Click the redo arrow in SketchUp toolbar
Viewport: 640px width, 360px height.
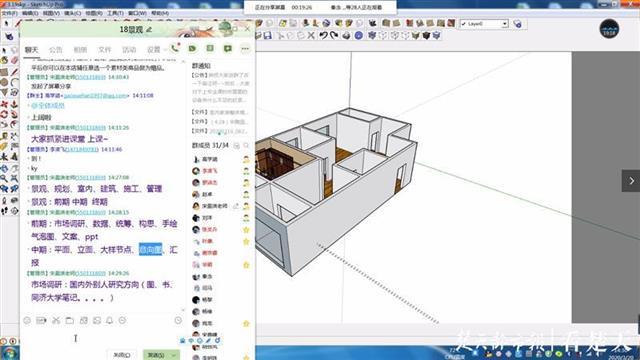(334, 36)
